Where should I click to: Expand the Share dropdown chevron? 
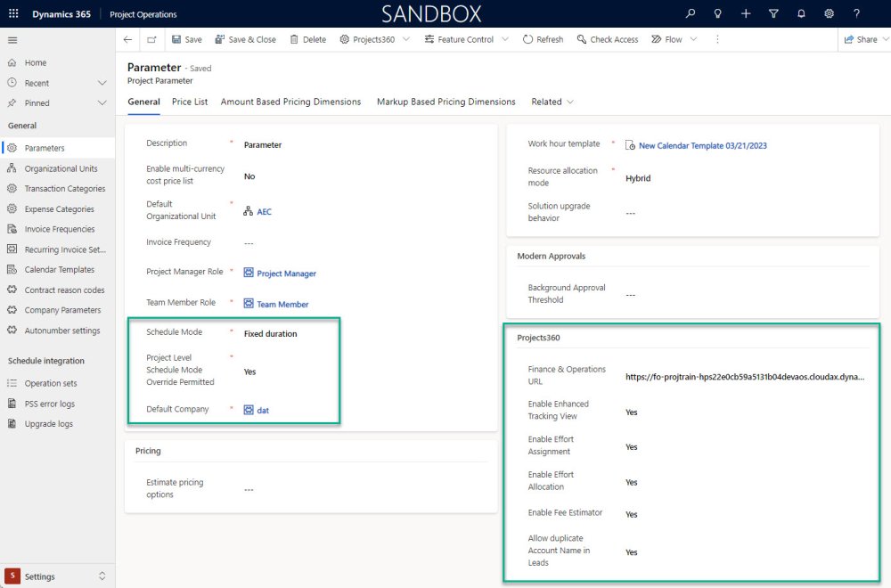pyautogui.click(x=886, y=39)
